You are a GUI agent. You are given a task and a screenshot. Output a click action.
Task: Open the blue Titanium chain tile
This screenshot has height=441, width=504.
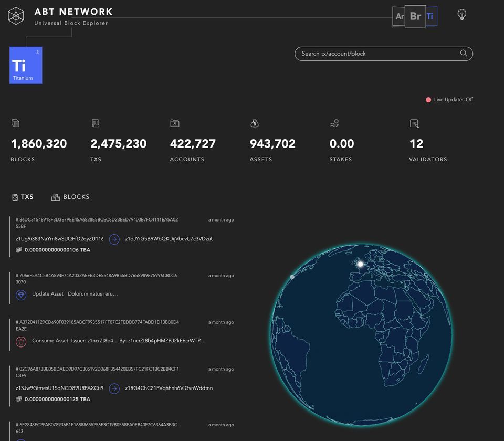(26, 66)
